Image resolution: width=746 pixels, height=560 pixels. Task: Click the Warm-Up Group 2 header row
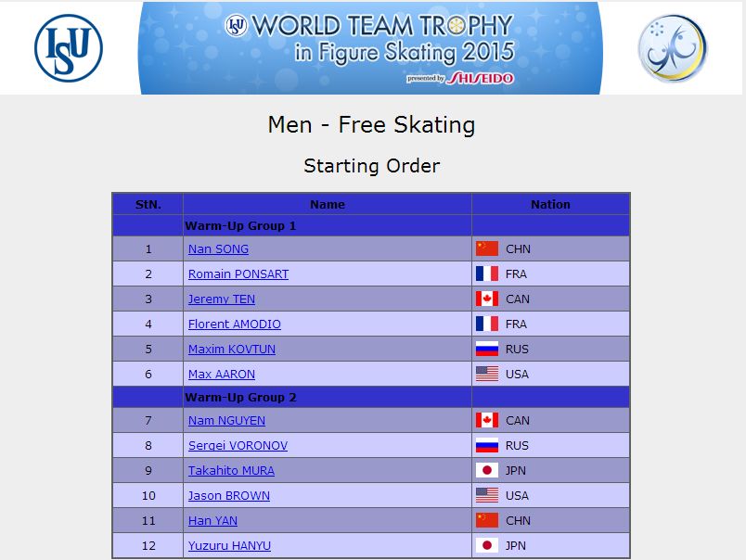point(371,397)
